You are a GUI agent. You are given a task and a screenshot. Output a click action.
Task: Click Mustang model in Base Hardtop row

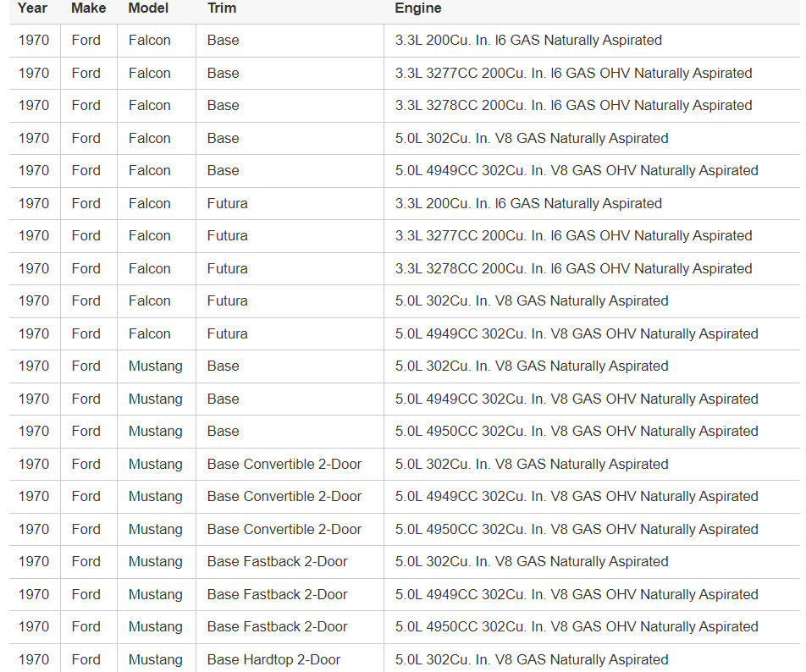155,659
